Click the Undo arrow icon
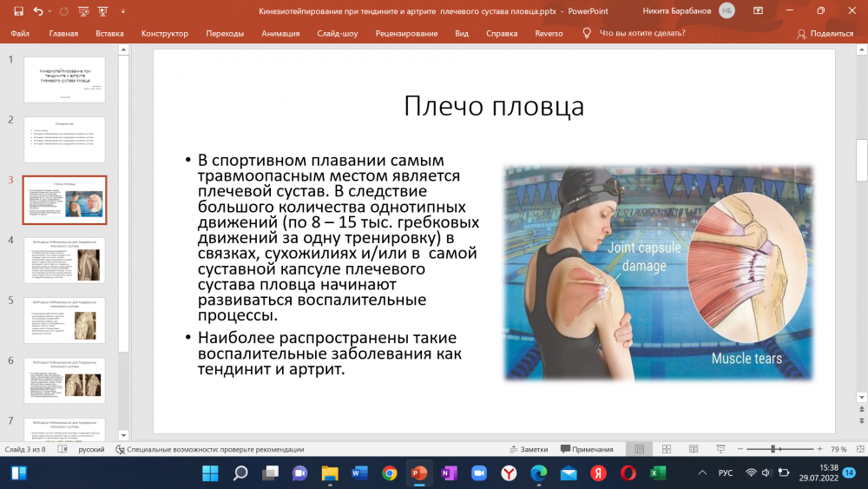Image resolution: width=868 pixels, height=489 pixels. click(x=38, y=11)
